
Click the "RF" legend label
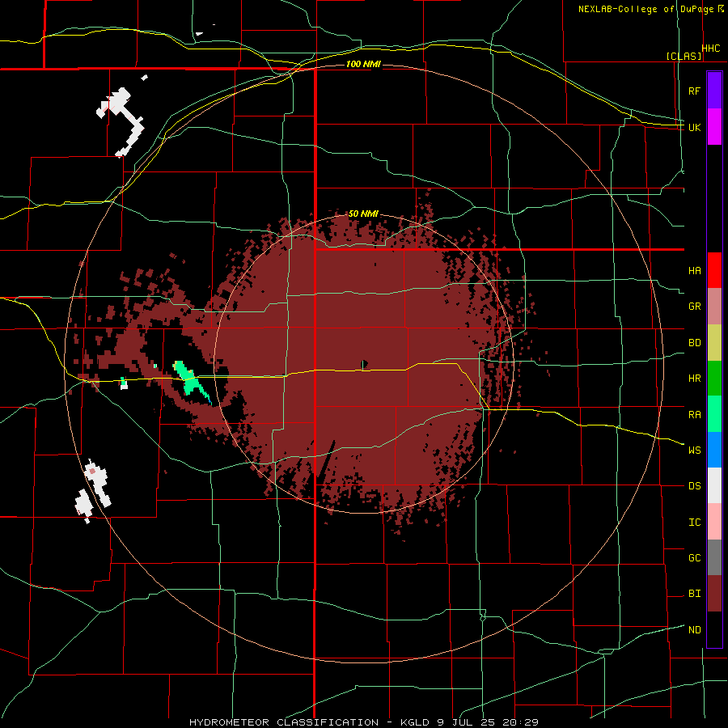[x=695, y=91]
